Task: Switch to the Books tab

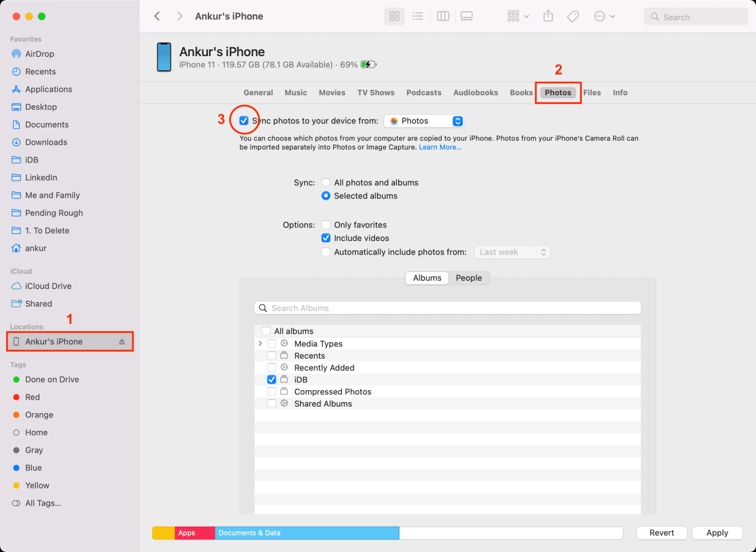Action: (x=522, y=93)
